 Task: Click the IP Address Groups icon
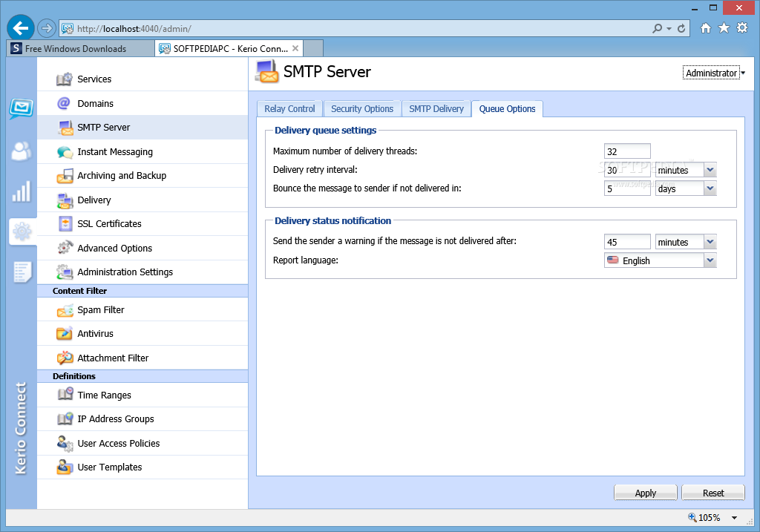(65, 419)
